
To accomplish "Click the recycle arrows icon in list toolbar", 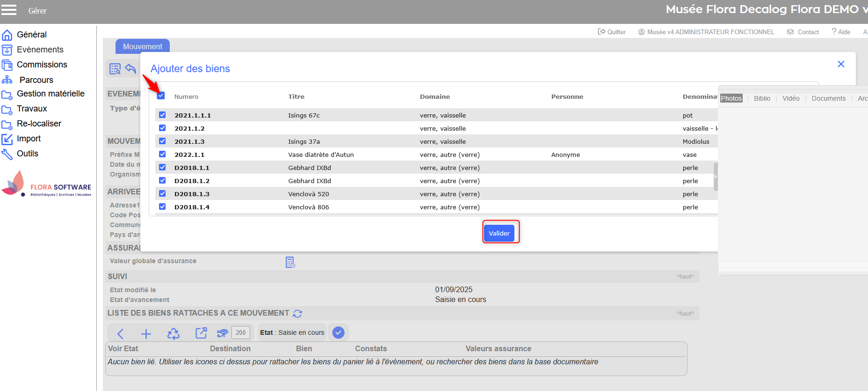I will 173,333.
